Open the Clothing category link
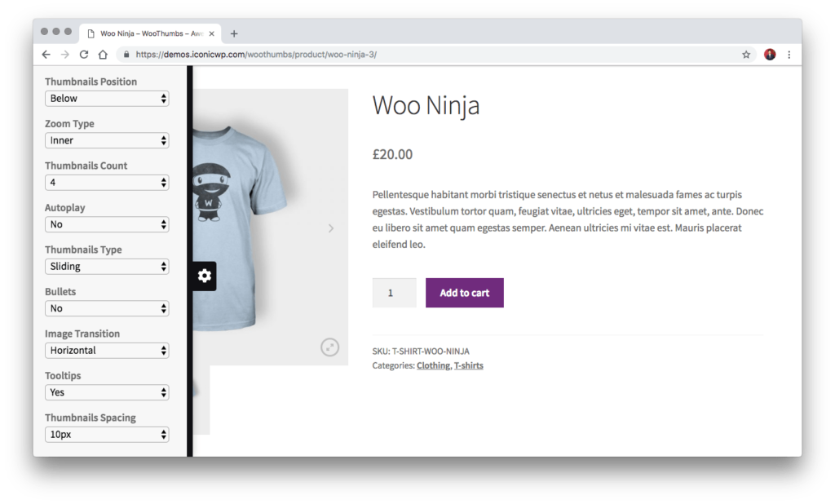The height and width of the screenshot is (504, 835). pos(431,365)
